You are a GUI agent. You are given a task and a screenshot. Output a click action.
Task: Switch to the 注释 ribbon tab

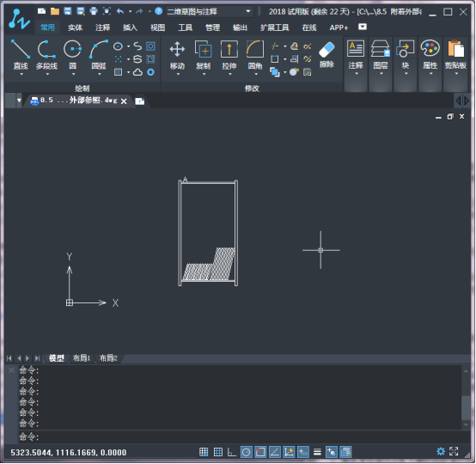pos(102,27)
